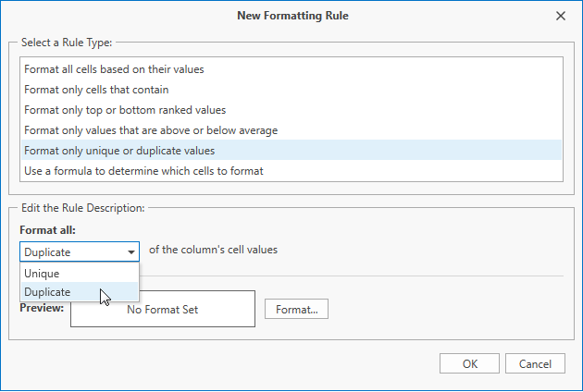The image size is (583, 392).
Task: Open the Format... dialog button
Action: pyautogui.click(x=296, y=309)
